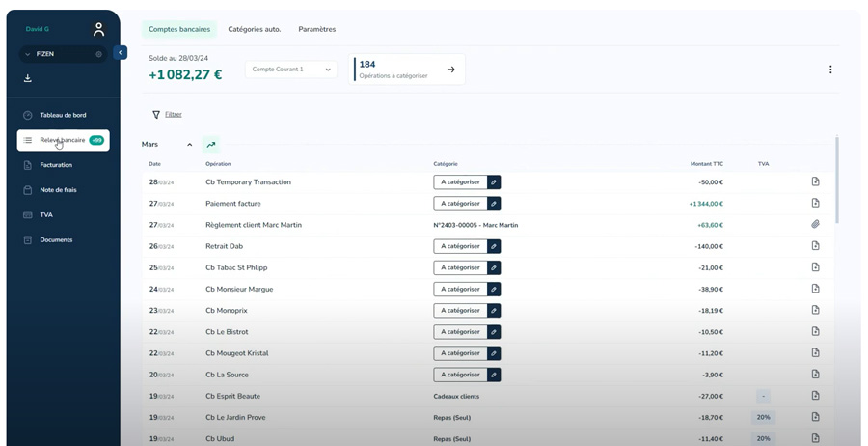
Task: Click edit pencil for Retrait Dab category
Action: pyautogui.click(x=494, y=246)
